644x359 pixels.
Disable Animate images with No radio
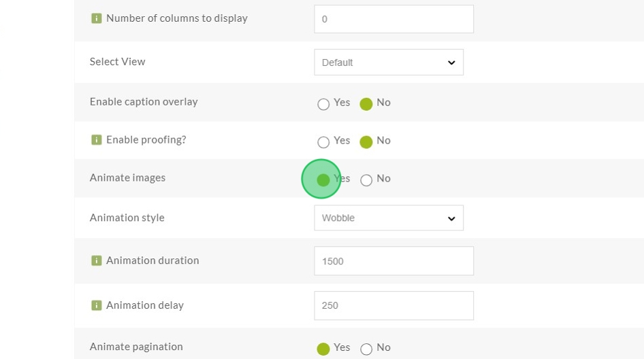(x=366, y=180)
